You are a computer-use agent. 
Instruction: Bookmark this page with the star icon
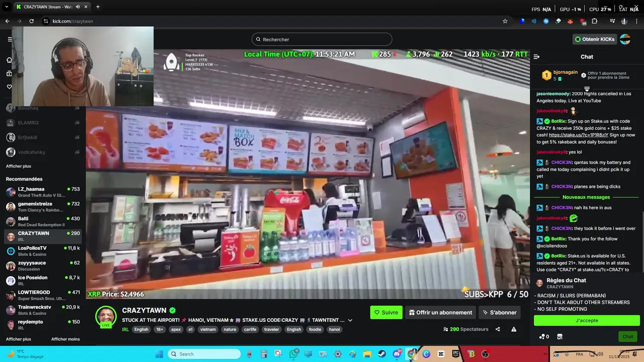[505, 21]
